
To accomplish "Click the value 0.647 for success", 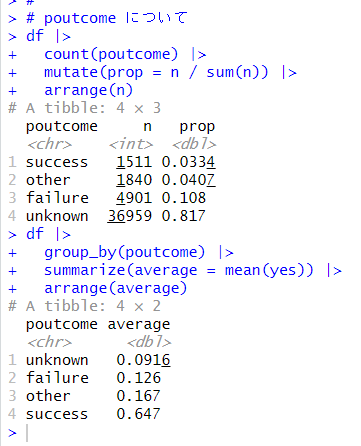I will 139,414.
